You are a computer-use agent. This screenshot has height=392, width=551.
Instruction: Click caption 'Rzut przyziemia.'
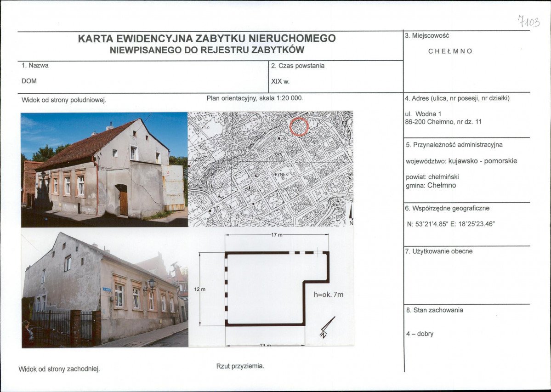[240, 366]
